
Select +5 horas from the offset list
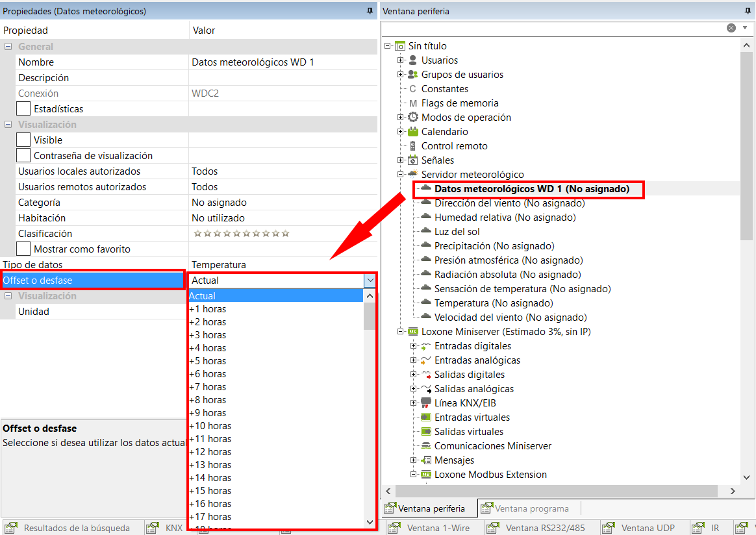point(208,361)
